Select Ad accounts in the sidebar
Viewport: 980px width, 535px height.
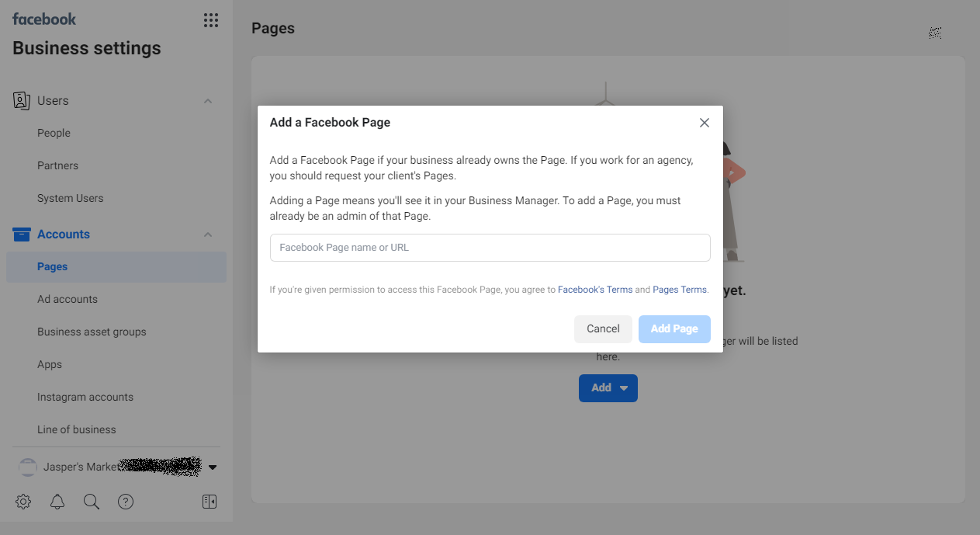click(x=68, y=299)
